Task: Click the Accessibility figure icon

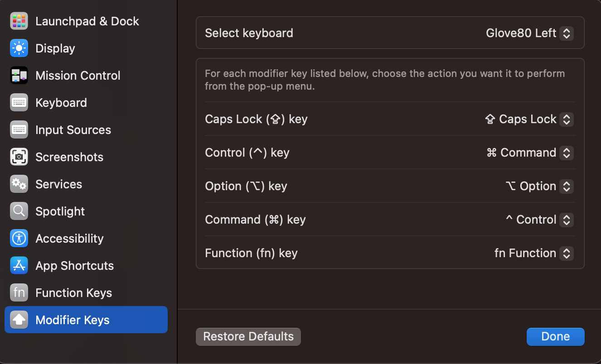Action: pyautogui.click(x=19, y=239)
